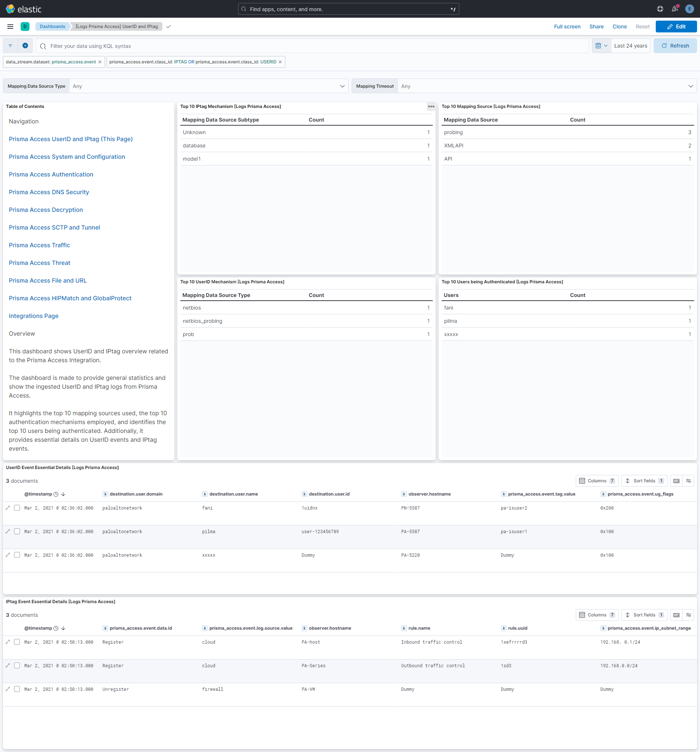Click the Refresh button
The height and width of the screenshot is (752, 700).
[675, 45]
